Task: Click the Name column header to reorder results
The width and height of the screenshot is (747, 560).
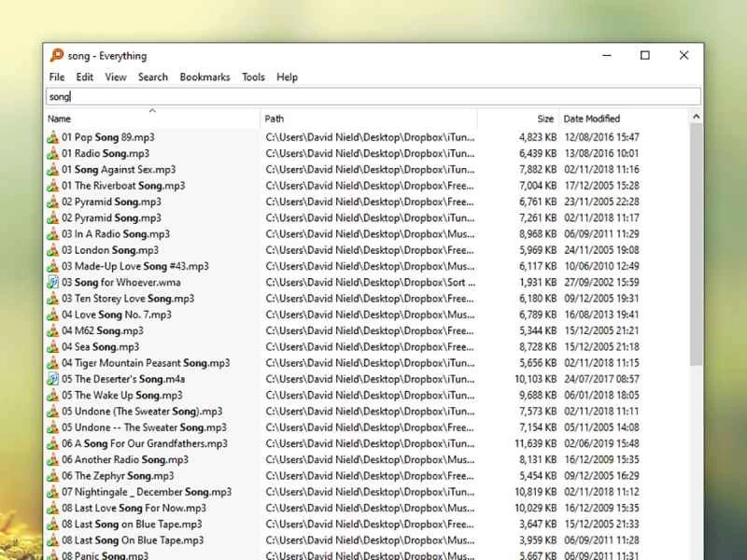Action: point(59,119)
